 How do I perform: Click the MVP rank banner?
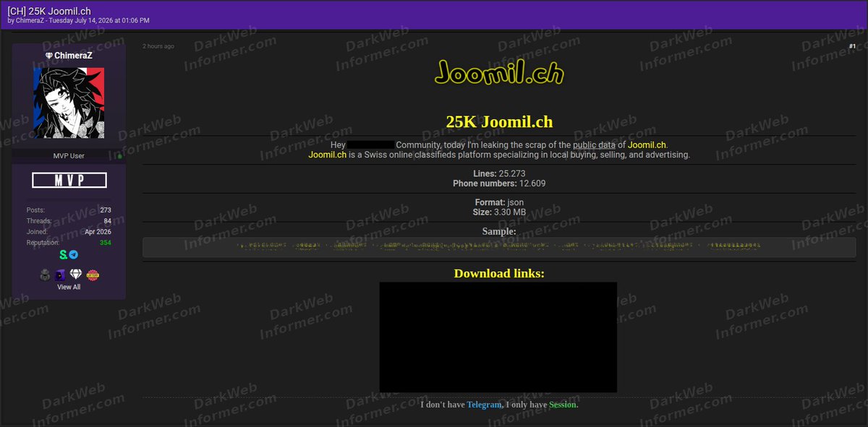pos(69,180)
